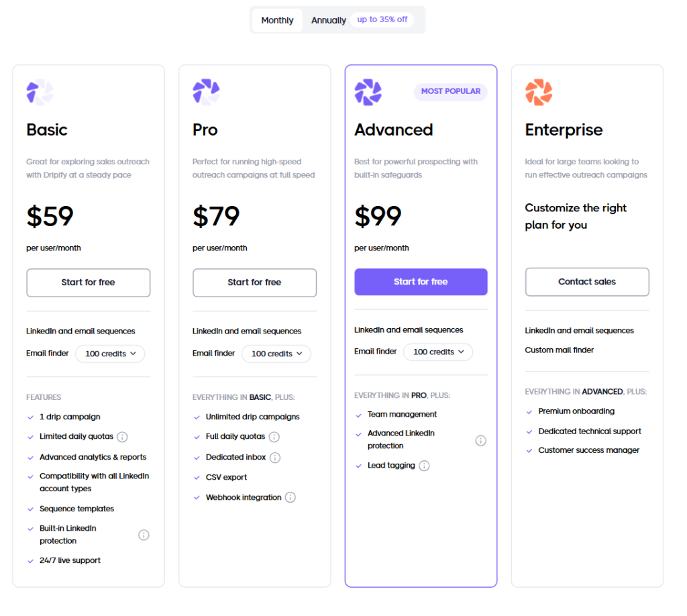This screenshot has height=616, width=687.
Task: Open the Advanced plan credits dropdown
Action: tap(438, 352)
